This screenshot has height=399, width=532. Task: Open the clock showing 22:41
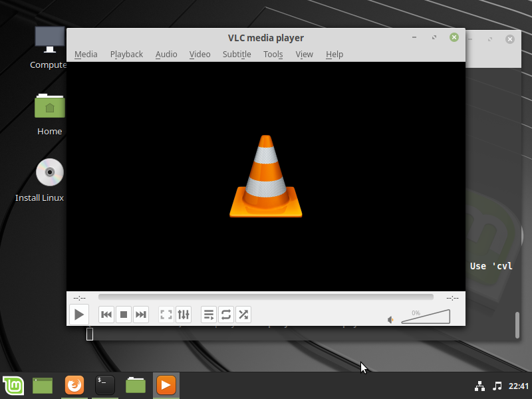[x=519, y=386]
